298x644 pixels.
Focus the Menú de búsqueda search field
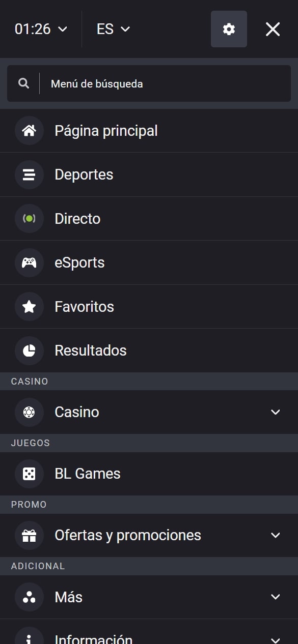(x=149, y=83)
